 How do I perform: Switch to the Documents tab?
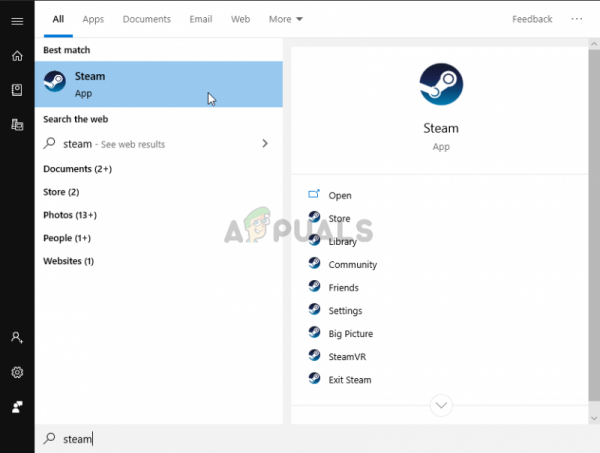(x=147, y=19)
